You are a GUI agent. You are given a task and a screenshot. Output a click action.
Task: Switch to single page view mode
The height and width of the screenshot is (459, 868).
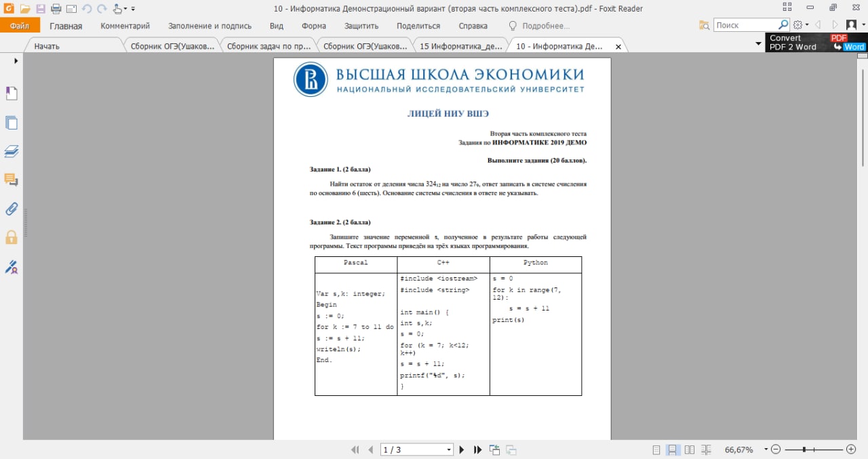[x=656, y=450]
